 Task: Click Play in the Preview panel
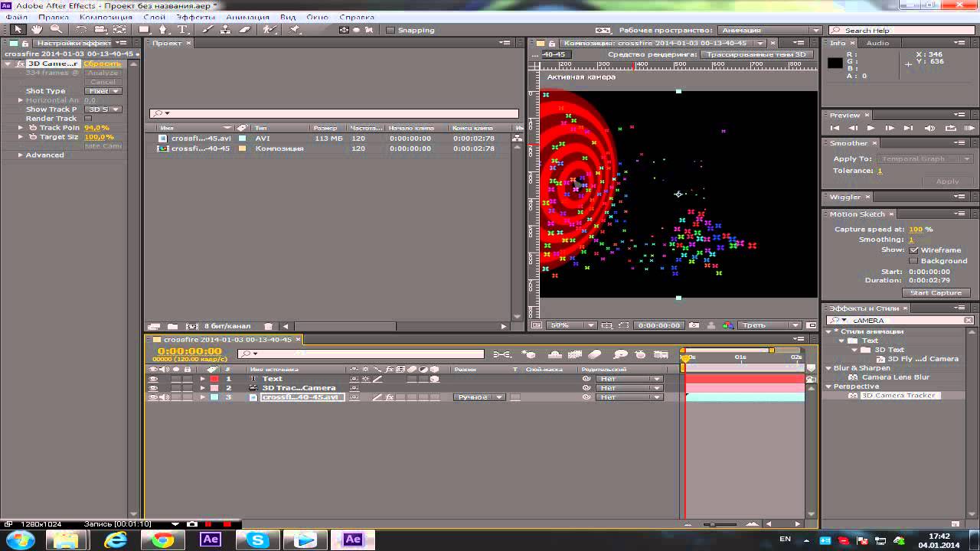click(872, 128)
